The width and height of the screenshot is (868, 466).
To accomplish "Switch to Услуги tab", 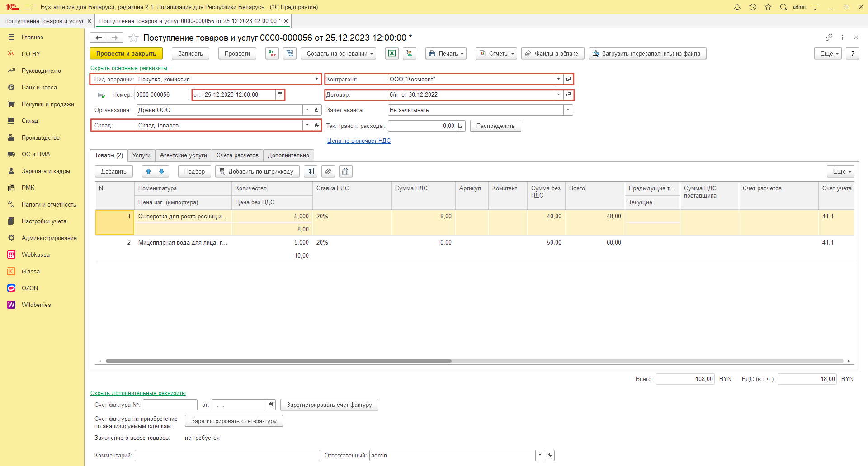I will pyautogui.click(x=142, y=155).
